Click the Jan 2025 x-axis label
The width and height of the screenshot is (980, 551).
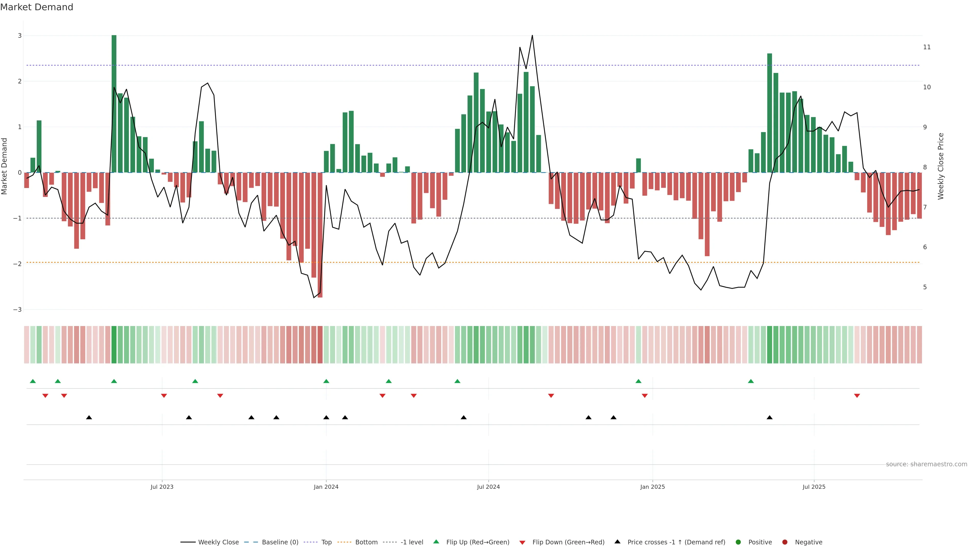(653, 487)
